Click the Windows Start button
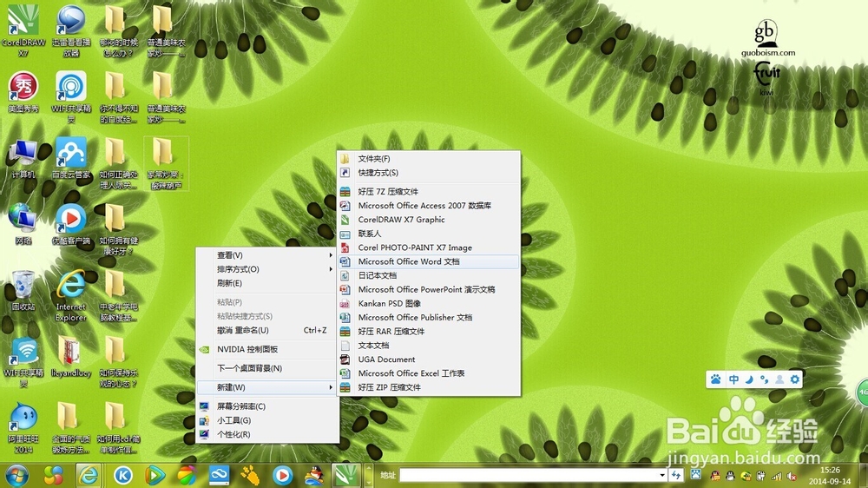Viewport: 868px width, 488px height. pyautogui.click(x=16, y=476)
